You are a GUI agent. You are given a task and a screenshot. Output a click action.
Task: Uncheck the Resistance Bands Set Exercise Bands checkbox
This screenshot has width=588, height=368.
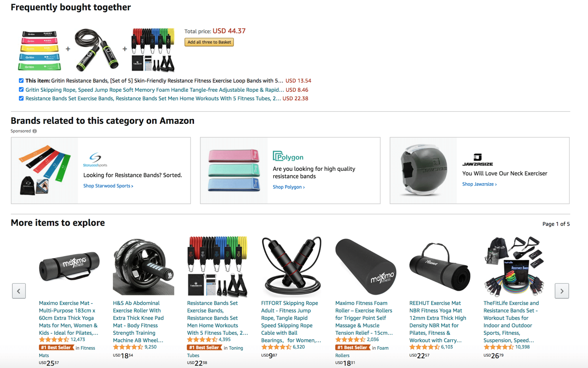point(21,98)
